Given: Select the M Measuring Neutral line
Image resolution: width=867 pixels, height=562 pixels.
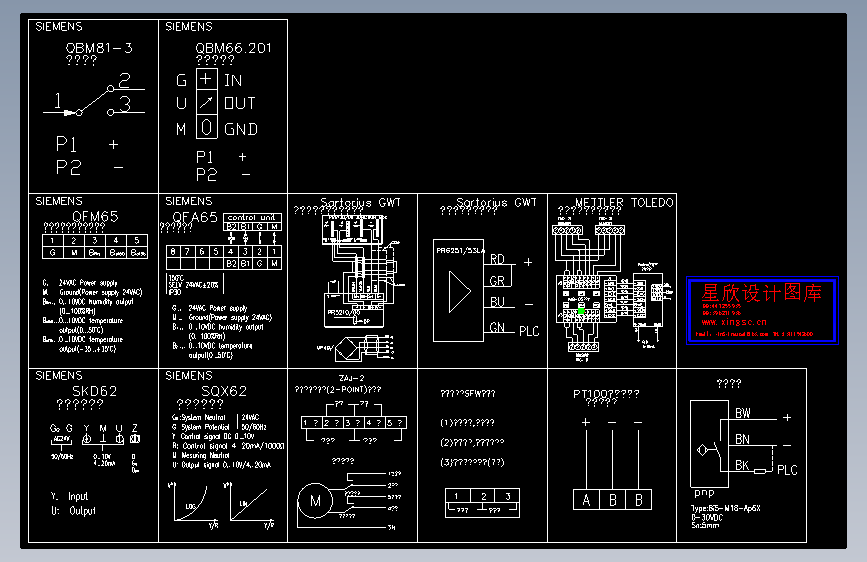Looking at the screenshot, I should [201, 455].
